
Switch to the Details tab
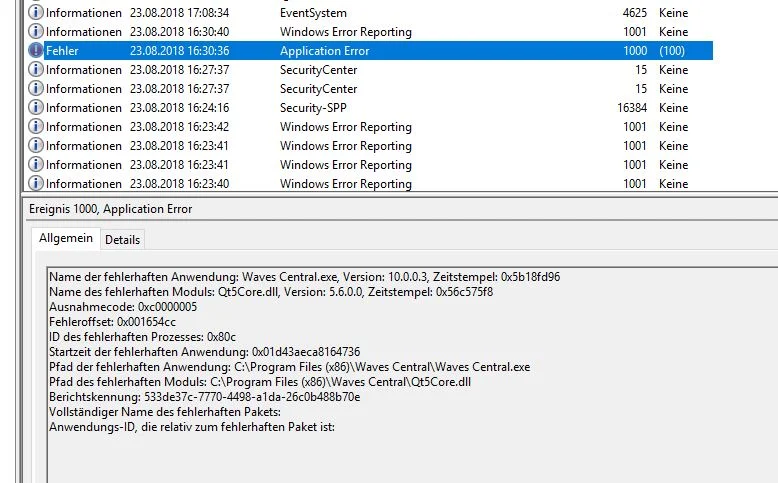click(123, 240)
